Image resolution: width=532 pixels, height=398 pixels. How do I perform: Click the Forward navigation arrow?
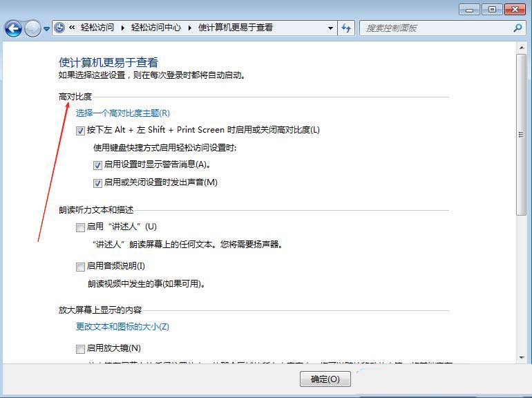pyautogui.click(x=32, y=28)
